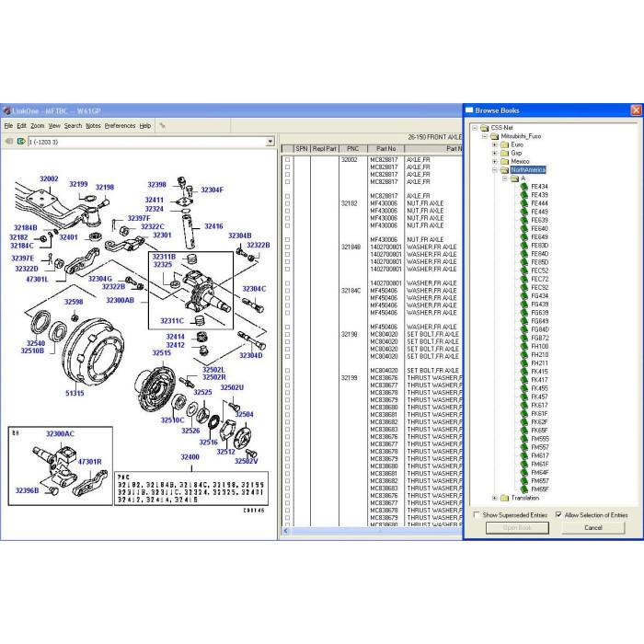Click the green forward navigation arrow
Image resolution: width=644 pixels, height=644 pixels.
(21, 142)
